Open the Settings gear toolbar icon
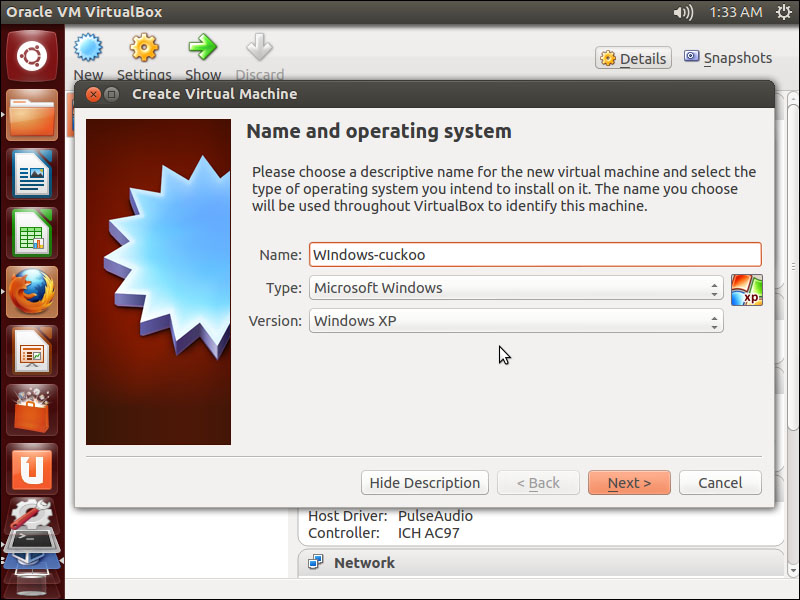The image size is (800, 600). (144, 48)
